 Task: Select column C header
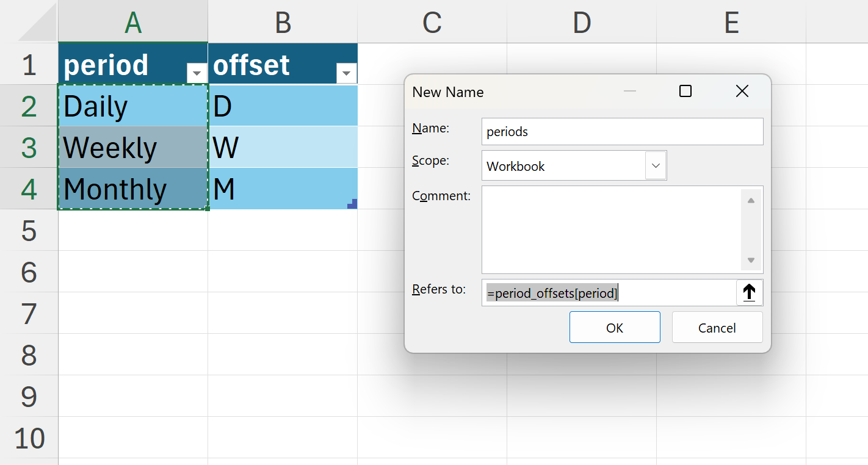coord(432,23)
